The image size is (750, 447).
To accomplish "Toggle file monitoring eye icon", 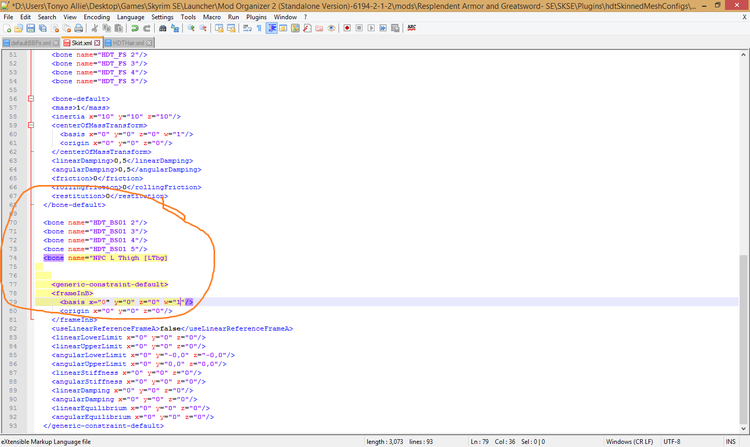I will point(331,29).
